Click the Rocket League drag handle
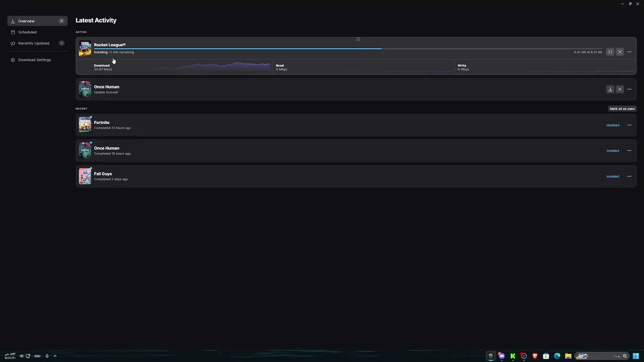The width and height of the screenshot is (644, 362). (x=358, y=39)
